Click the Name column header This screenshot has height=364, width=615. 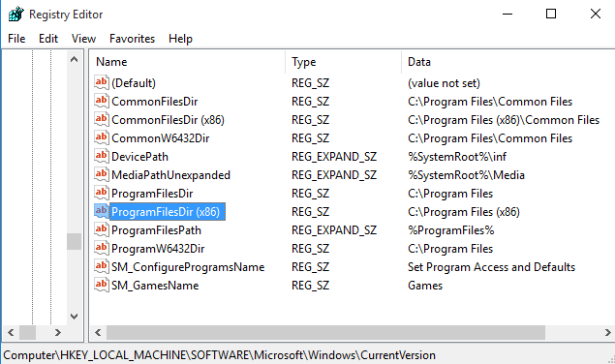click(x=188, y=62)
